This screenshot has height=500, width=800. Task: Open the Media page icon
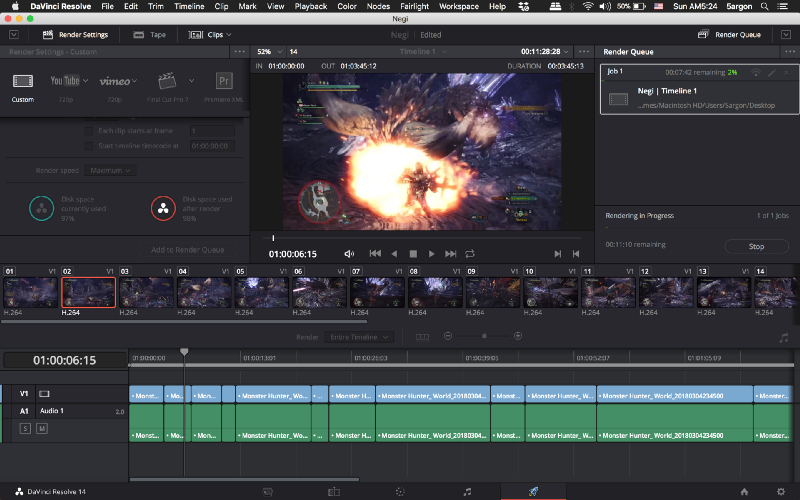pyautogui.click(x=268, y=492)
